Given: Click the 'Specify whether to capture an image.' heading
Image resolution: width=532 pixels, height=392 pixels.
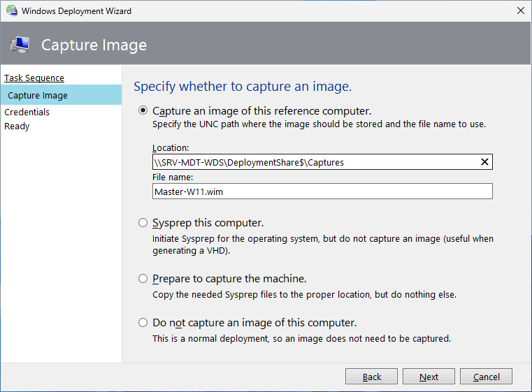Looking at the screenshot, I should click(x=243, y=87).
